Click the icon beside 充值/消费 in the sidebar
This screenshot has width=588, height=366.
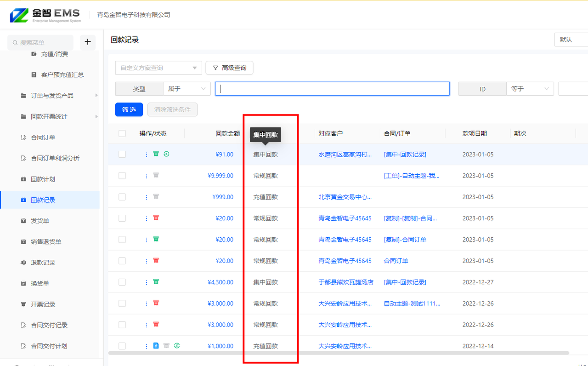(34, 54)
